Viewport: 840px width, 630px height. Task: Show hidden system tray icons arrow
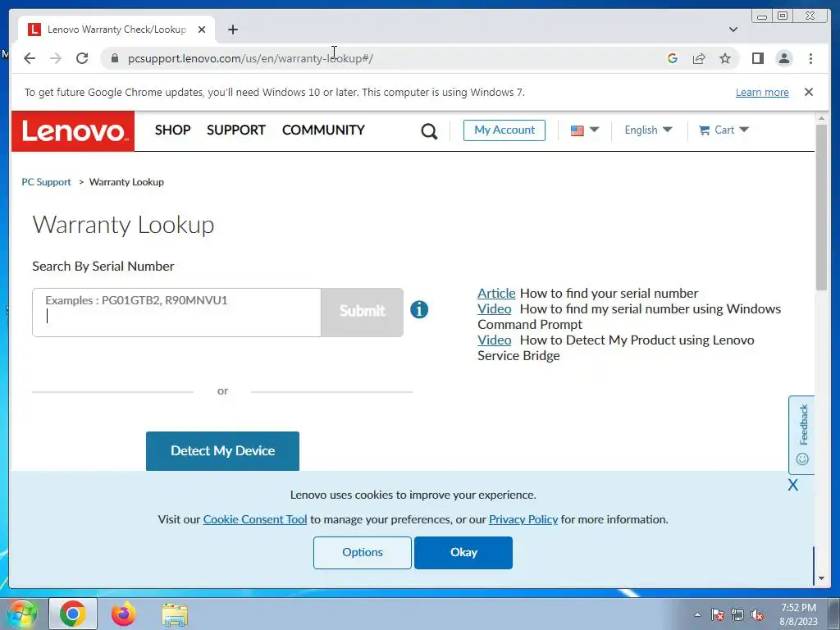coord(697,614)
